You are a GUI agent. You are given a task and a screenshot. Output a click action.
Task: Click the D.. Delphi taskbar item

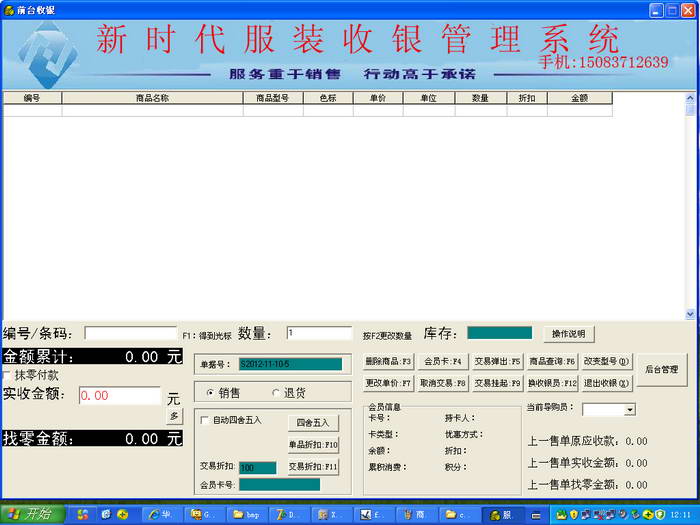(x=289, y=515)
